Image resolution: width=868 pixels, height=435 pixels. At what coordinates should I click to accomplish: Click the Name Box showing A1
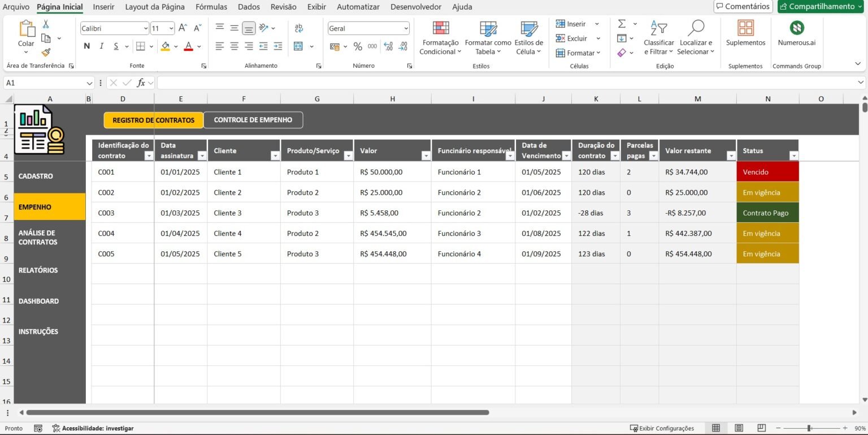[x=45, y=83]
